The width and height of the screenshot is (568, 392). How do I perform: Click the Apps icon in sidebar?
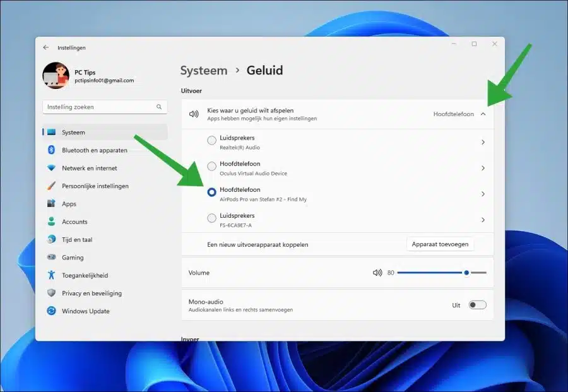(52, 203)
